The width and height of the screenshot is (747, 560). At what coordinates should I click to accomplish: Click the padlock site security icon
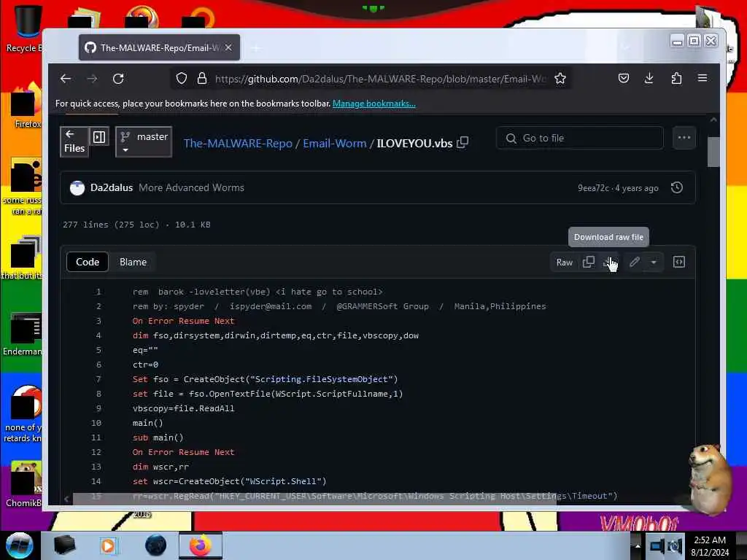[x=202, y=79]
